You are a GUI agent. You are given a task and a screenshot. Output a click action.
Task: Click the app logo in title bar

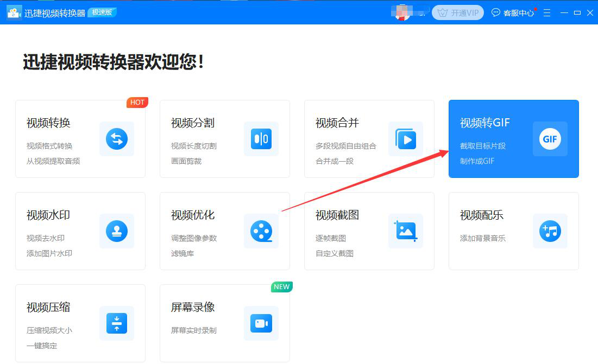point(14,12)
